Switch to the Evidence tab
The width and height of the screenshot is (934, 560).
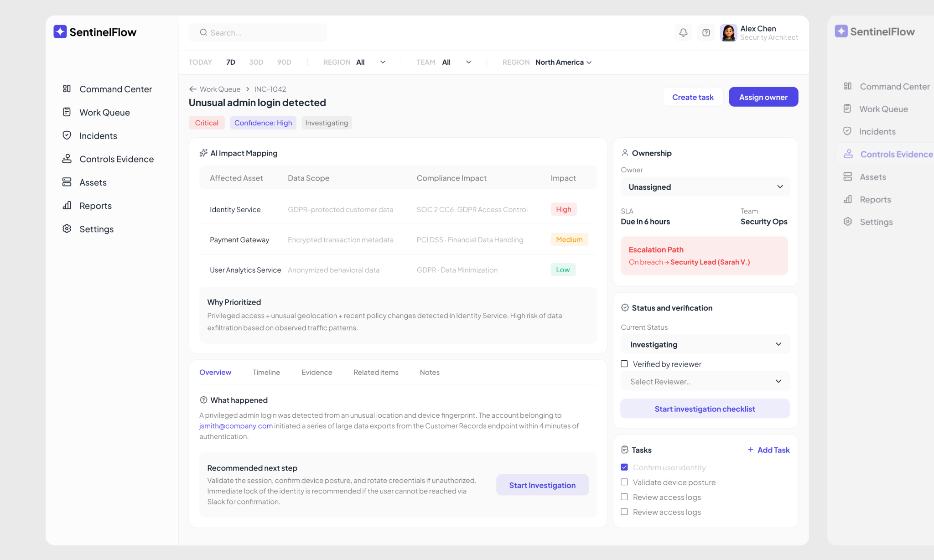coord(317,372)
